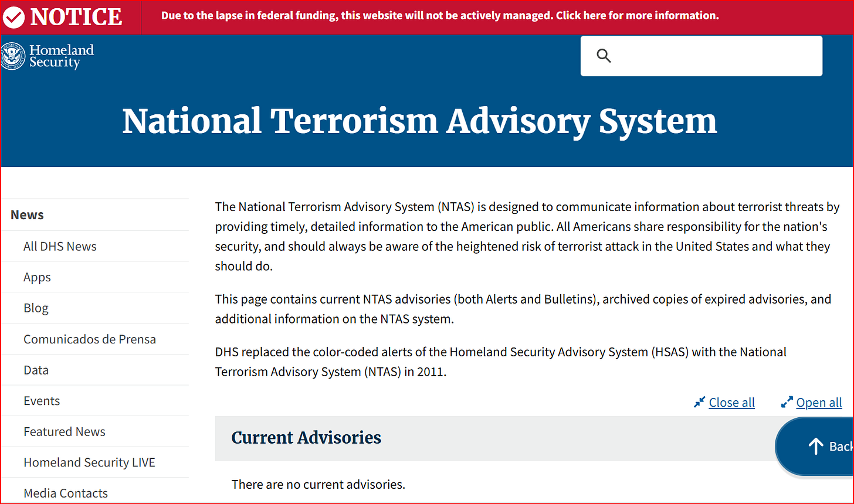Click the NOTICE label in red banner
854x504 pixels.
(76, 18)
